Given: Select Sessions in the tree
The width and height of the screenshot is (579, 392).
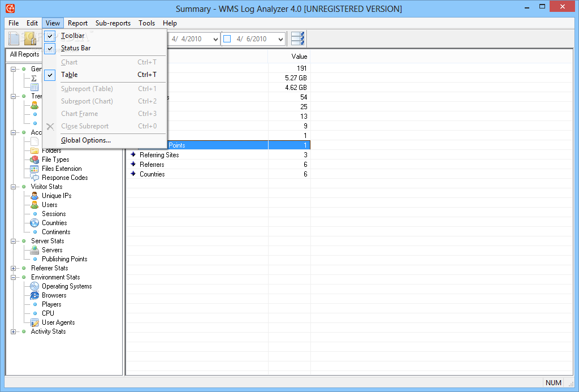Looking at the screenshot, I should point(54,214).
